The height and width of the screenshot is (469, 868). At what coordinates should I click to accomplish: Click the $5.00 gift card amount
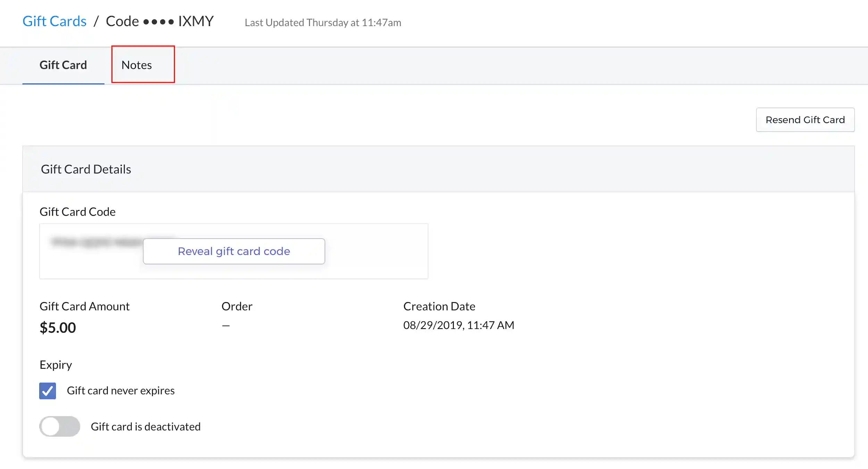pyautogui.click(x=58, y=328)
